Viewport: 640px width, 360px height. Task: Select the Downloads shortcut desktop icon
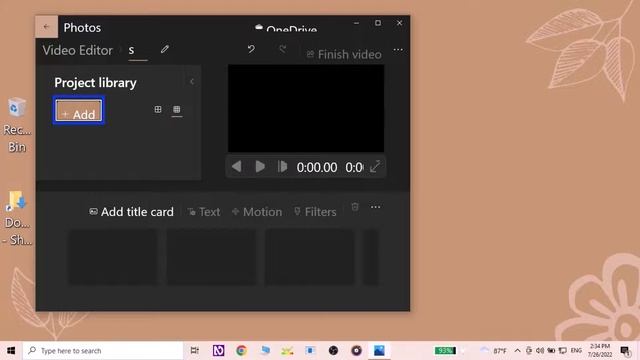(17, 218)
